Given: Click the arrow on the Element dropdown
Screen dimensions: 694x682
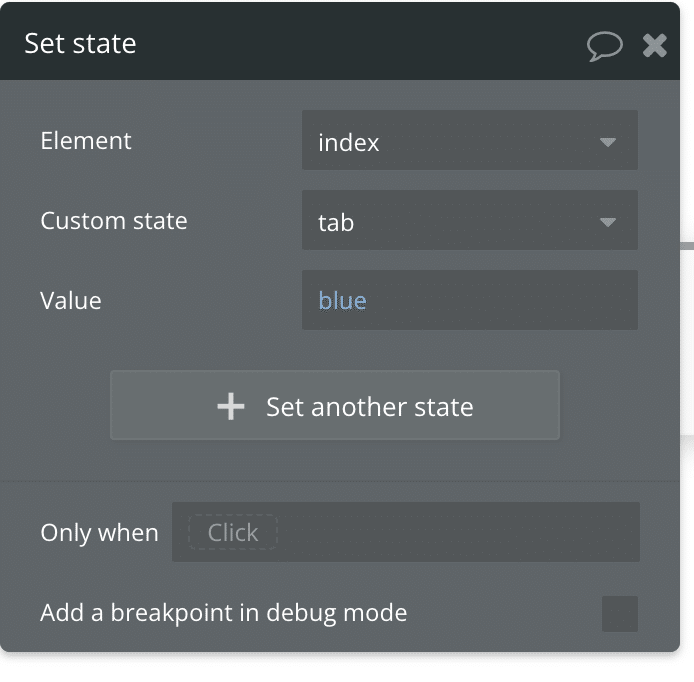Looking at the screenshot, I should [608, 142].
